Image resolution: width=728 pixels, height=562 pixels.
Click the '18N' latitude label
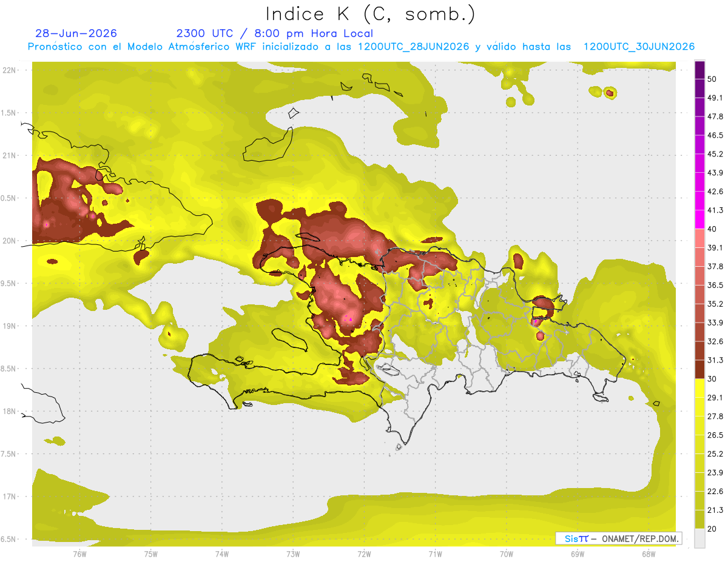coord(10,411)
